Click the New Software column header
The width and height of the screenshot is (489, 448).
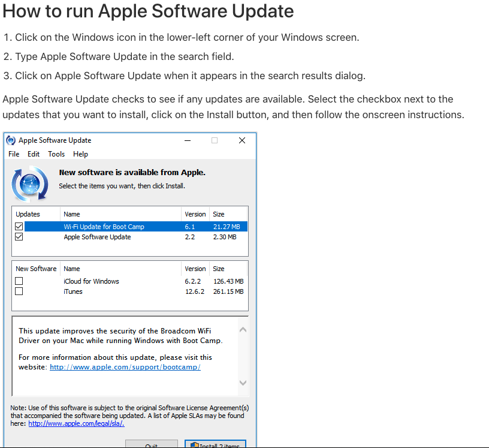(x=36, y=269)
